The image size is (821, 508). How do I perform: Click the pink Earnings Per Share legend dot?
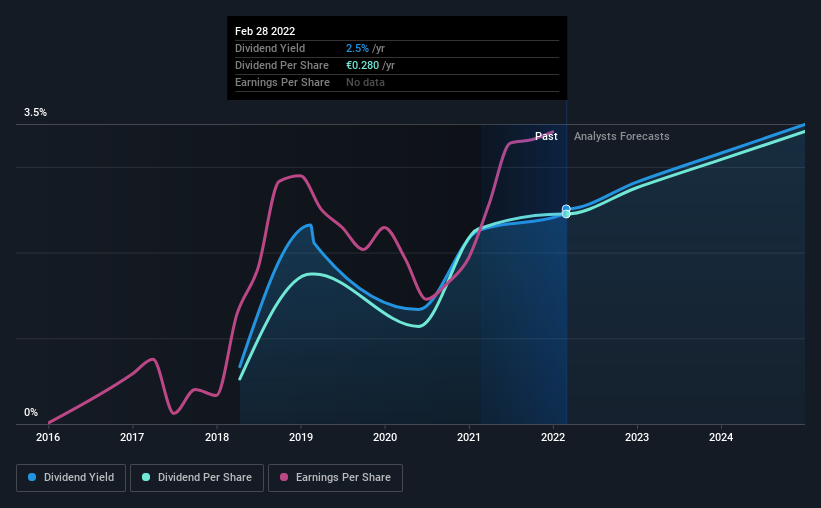pos(284,477)
